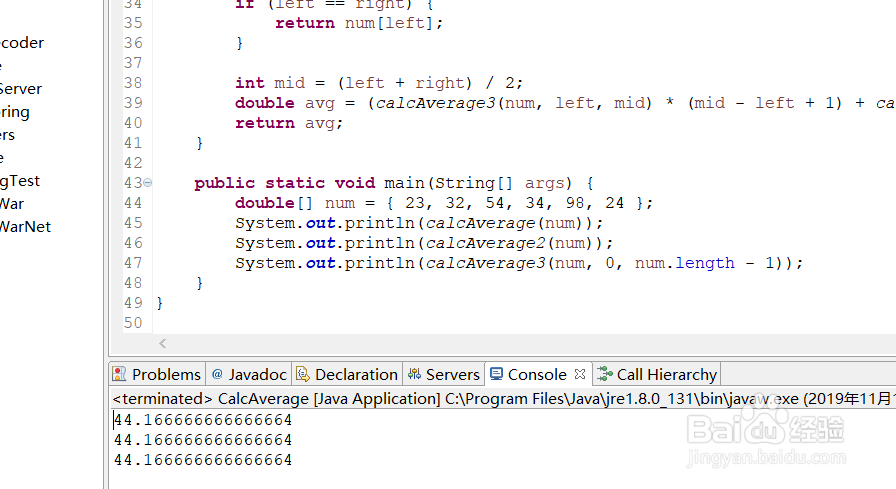Close the Console view
Screen dimensions: 896x489
(580, 374)
